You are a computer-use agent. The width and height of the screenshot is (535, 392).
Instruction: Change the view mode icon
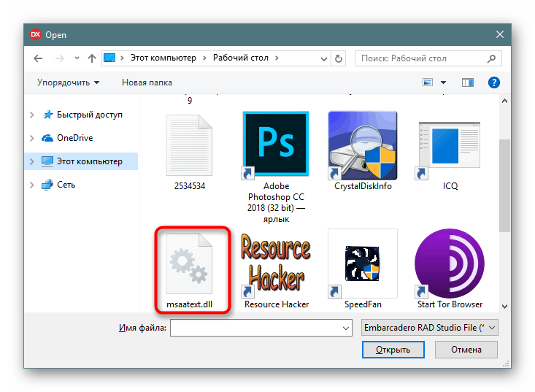[428, 82]
